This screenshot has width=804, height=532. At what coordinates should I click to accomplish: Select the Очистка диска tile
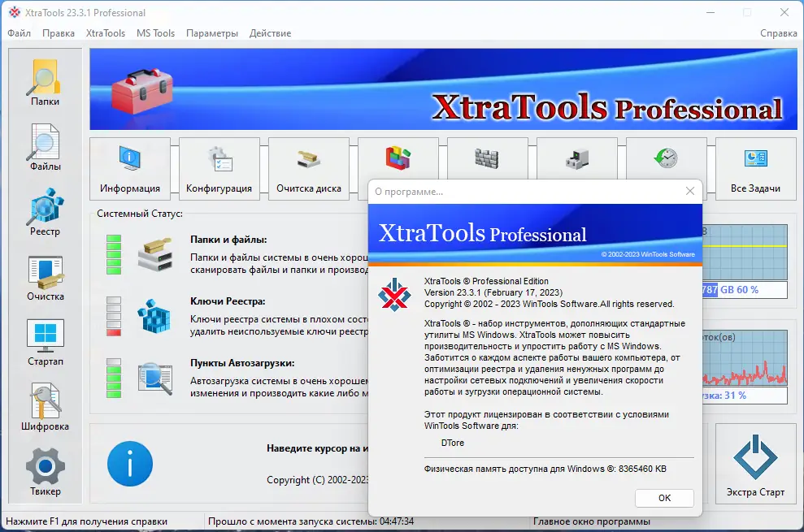click(309, 169)
